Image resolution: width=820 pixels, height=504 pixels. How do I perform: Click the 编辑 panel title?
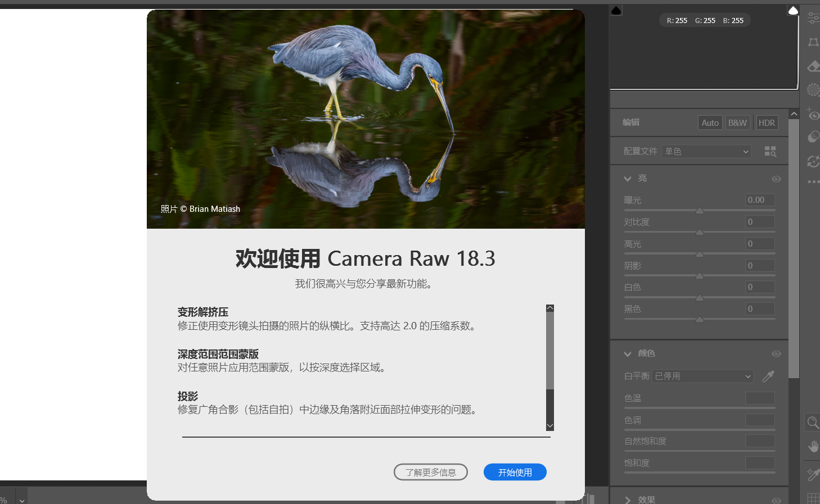coord(631,122)
